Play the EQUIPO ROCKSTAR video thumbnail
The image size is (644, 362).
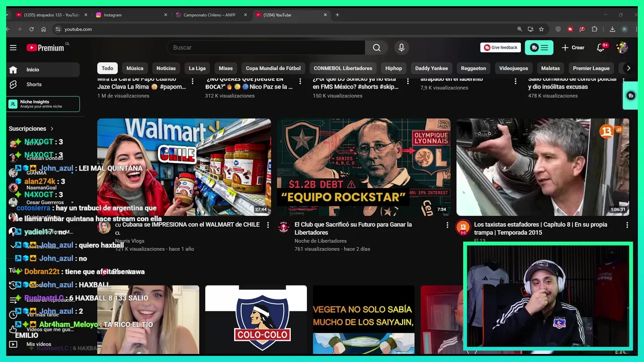(363, 167)
